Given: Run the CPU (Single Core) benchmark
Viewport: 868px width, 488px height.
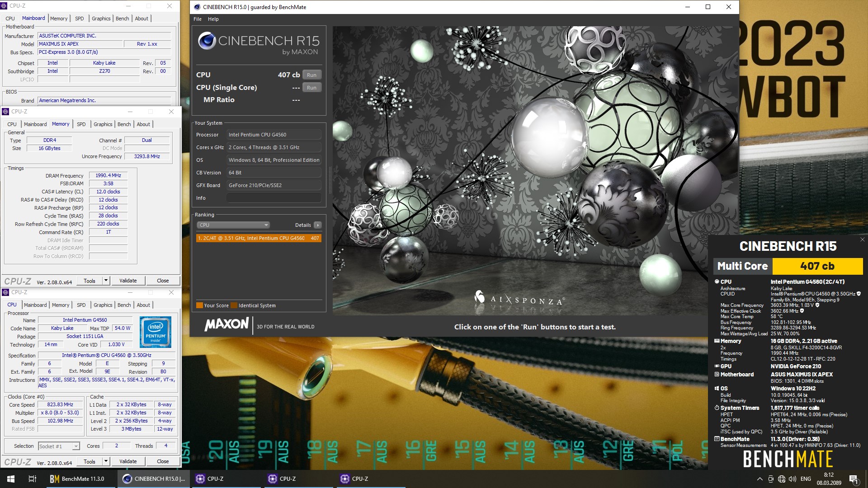Looking at the screenshot, I should click(311, 88).
